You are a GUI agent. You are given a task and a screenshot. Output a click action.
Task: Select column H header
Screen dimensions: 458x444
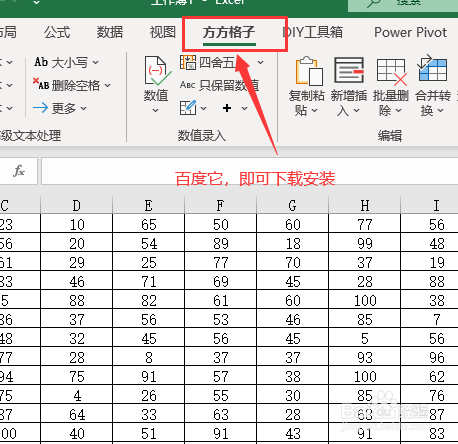(365, 205)
